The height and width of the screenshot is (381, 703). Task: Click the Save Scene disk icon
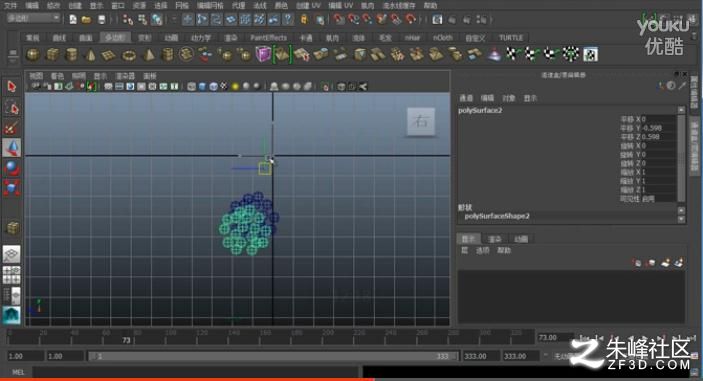point(102,19)
